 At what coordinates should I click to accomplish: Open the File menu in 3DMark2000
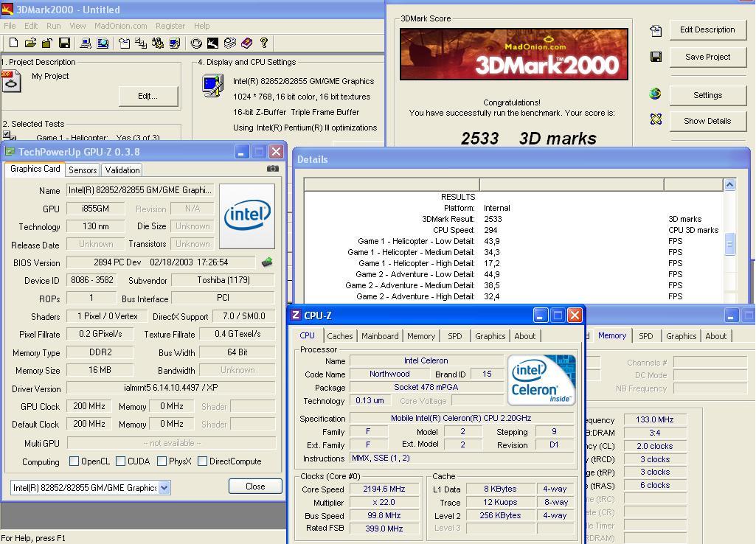(10, 26)
